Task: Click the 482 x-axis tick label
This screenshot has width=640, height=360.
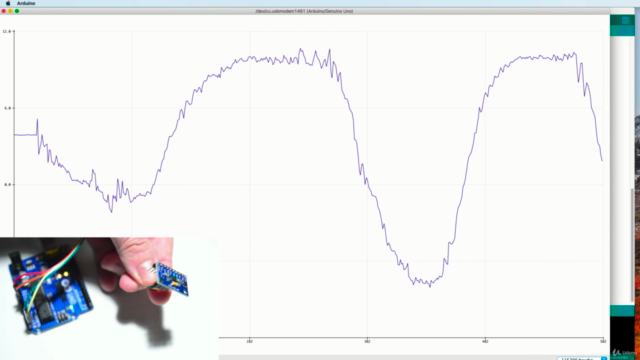Action: (x=485, y=341)
